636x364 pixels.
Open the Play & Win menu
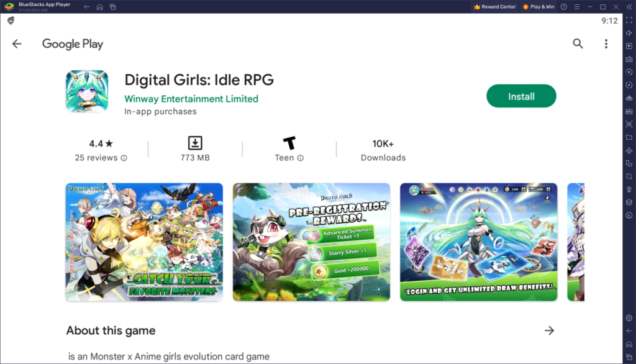tap(539, 7)
